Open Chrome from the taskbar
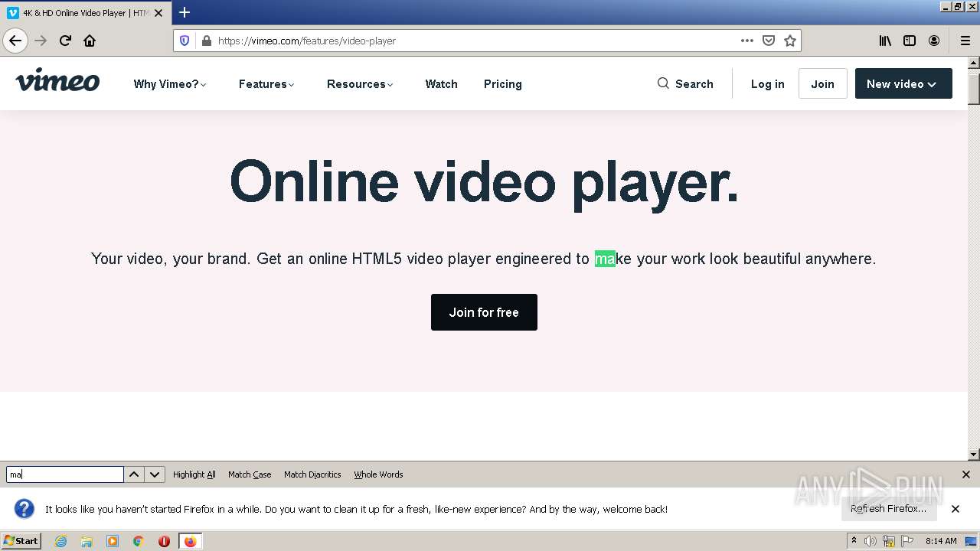 [139, 541]
